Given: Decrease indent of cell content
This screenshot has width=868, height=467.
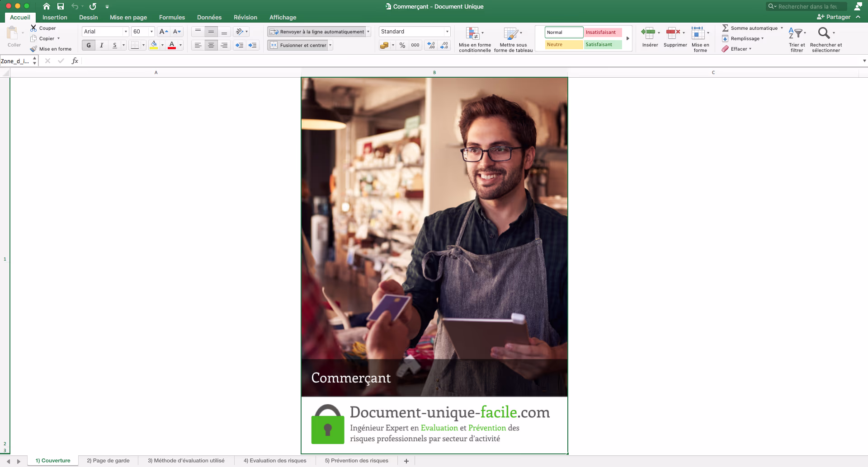Looking at the screenshot, I should pyautogui.click(x=240, y=45).
